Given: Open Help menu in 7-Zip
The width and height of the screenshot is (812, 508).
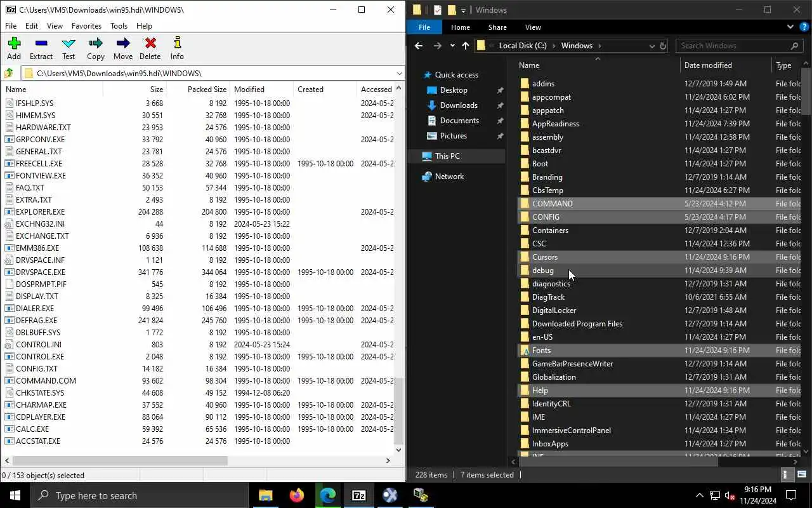Looking at the screenshot, I should tap(144, 26).
